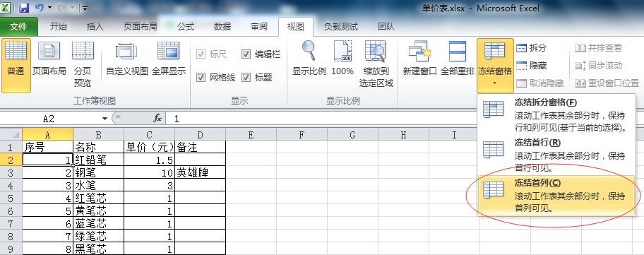Open the Name Box dropdown arrow
This screenshot has height=255, width=644.
click(105, 119)
